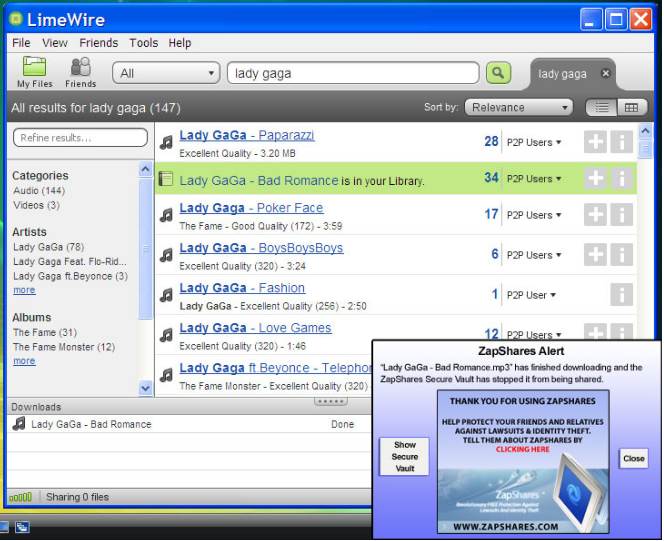
Task: Expand P2P Users dropdown for Paparazzi
Action: pos(534,142)
